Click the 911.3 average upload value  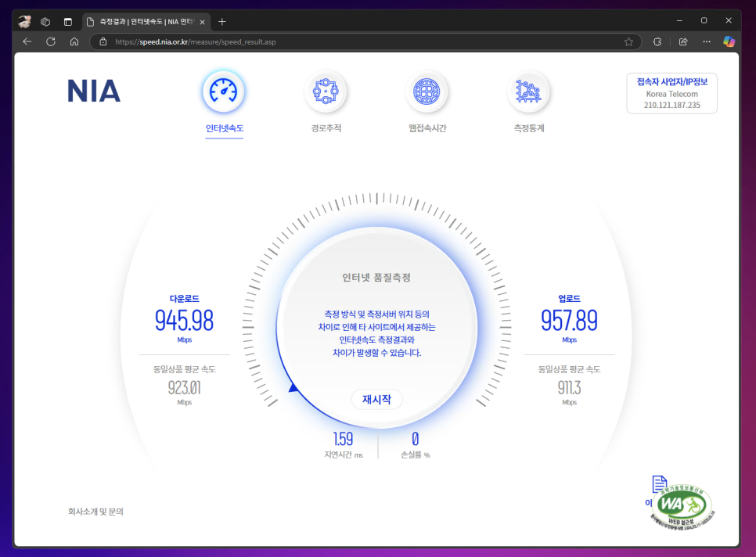coord(569,387)
